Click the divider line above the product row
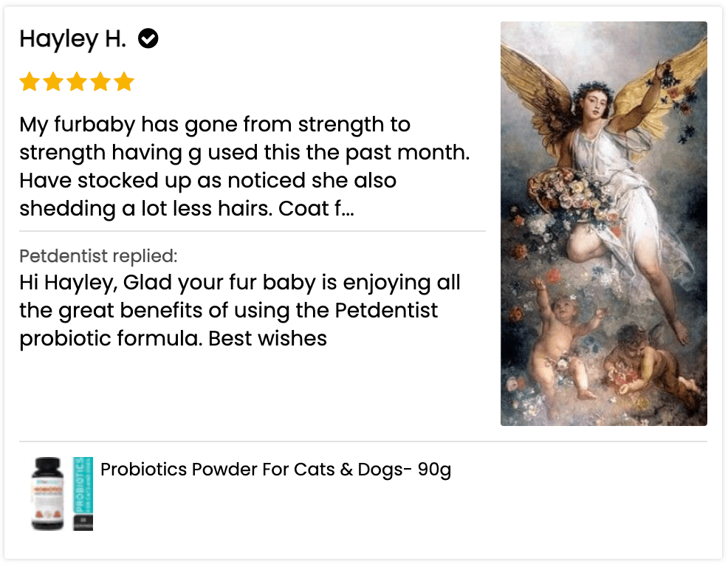Screen dimensions: 728x567 tap(363, 441)
